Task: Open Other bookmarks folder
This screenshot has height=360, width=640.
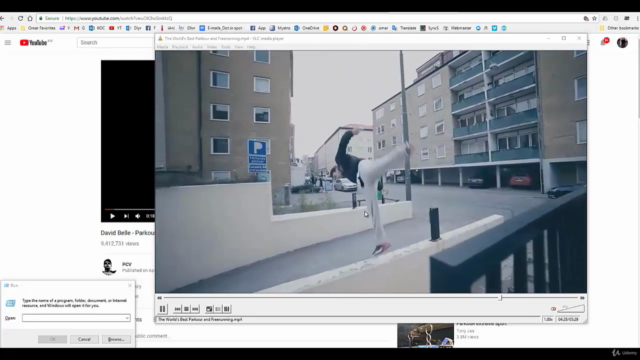Action: coord(619,28)
